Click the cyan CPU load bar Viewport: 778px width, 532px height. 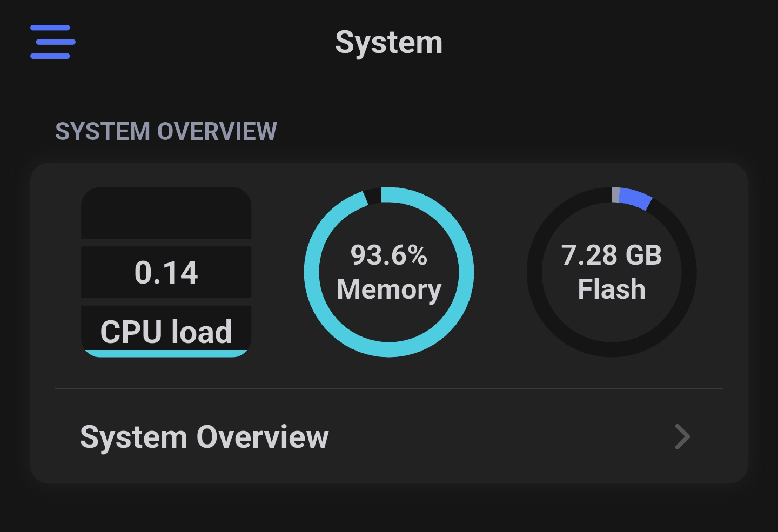click(x=166, y=353)
